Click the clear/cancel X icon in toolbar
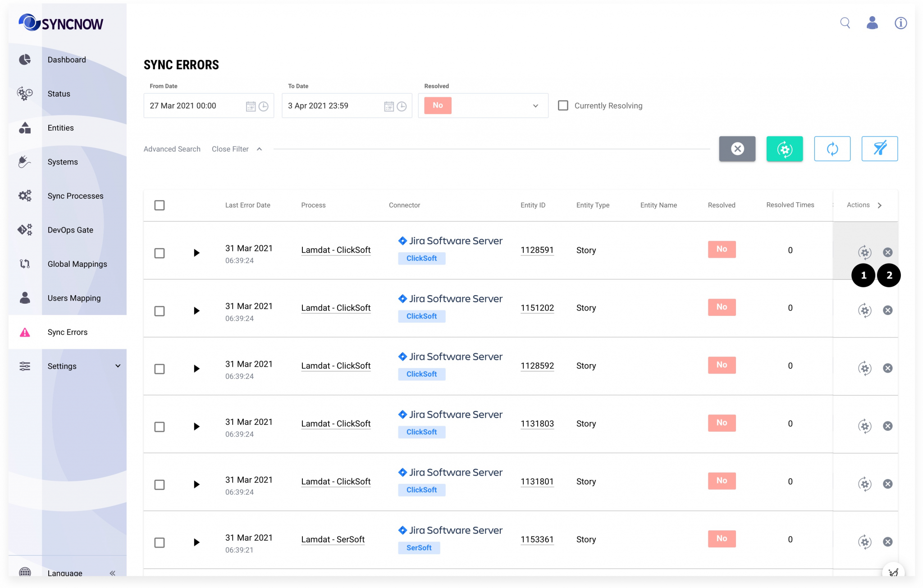This screenshot has width=923, height=588. [738, 149]
